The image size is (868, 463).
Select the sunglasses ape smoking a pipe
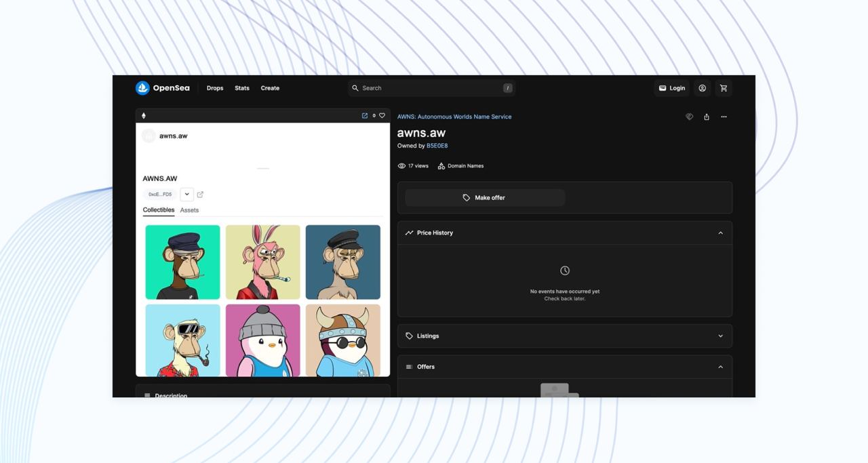[182, 340]
